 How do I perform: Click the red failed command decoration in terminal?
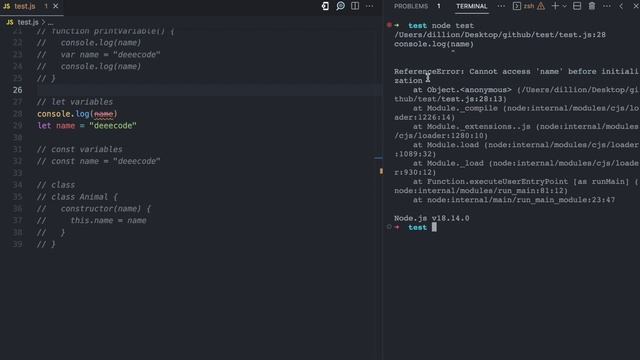(x=389, y=25)
